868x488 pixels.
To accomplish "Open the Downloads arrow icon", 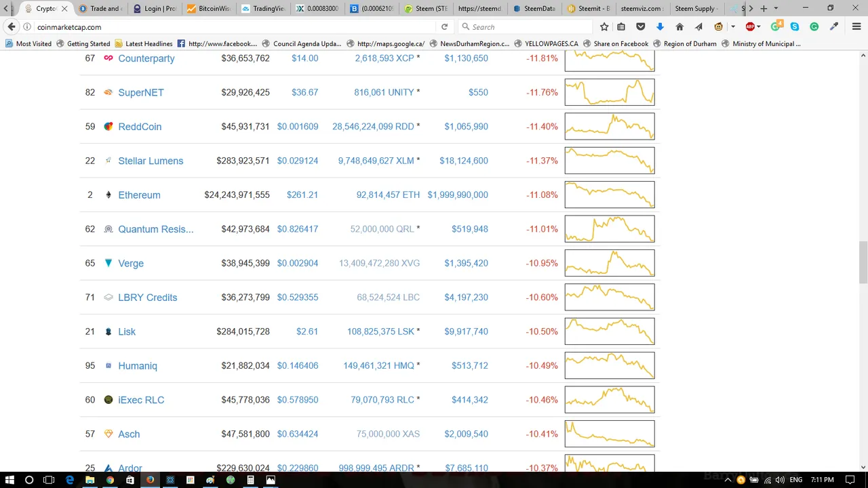I will pos(660,27).
